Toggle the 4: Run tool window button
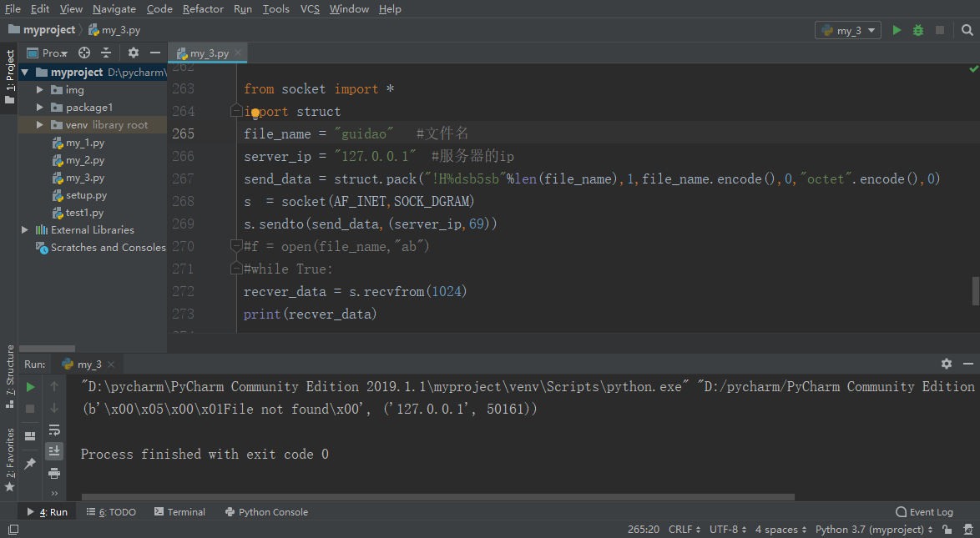 (47, 512)
